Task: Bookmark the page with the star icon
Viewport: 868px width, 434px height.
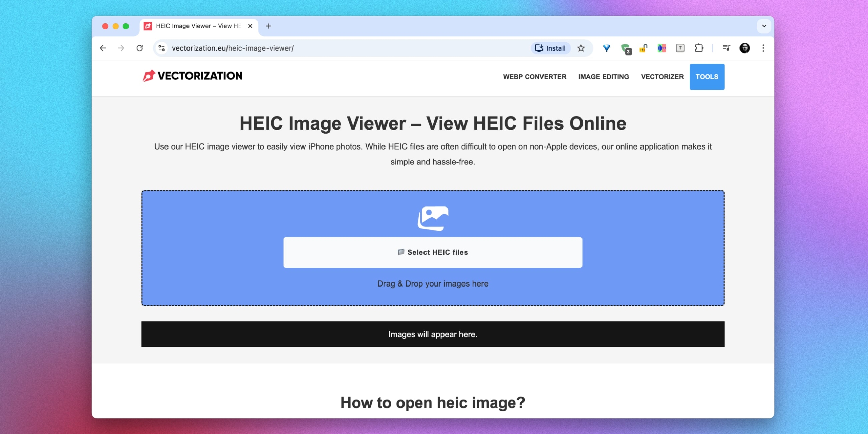Action: (x=581, y=48)
